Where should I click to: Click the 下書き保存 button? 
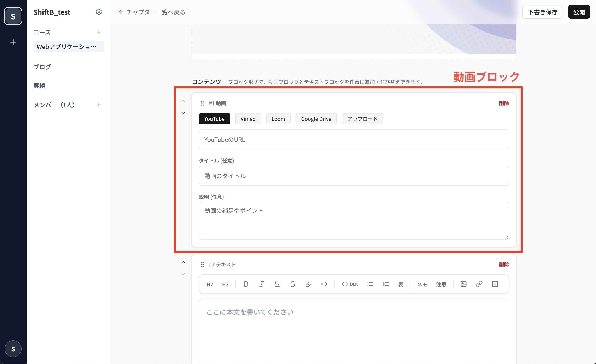542,12
